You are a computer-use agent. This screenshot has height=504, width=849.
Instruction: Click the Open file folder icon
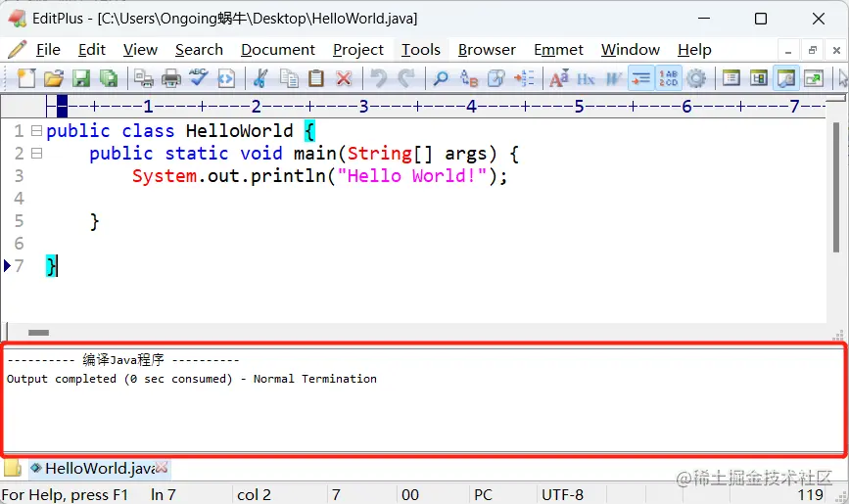(54, 78)
